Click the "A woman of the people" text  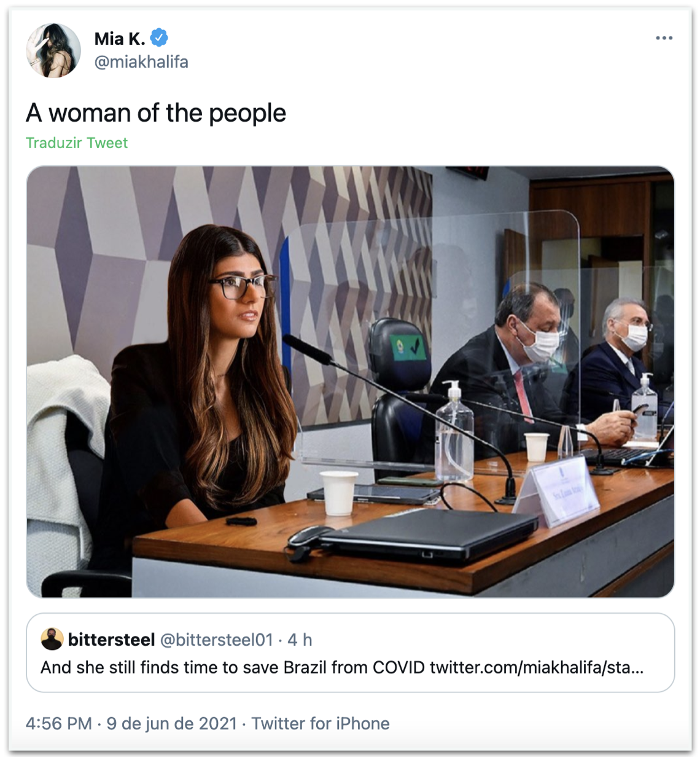[x=156, y=113]
